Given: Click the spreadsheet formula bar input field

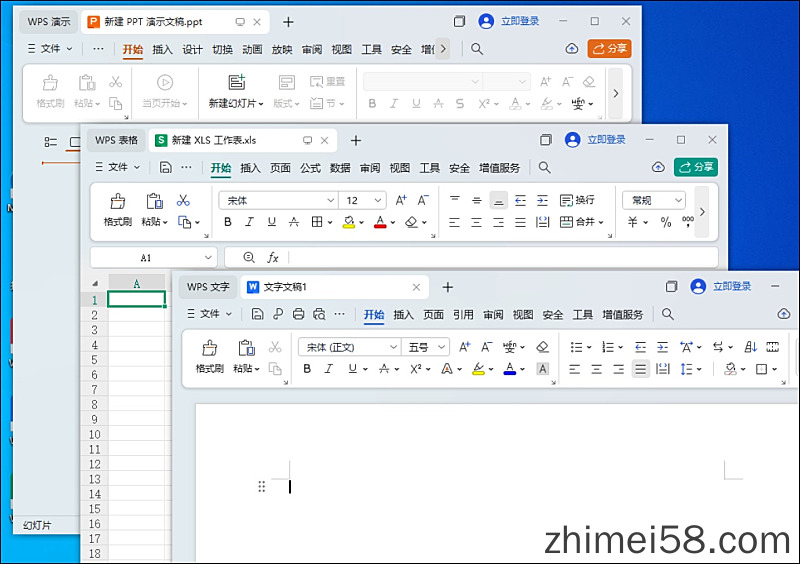Looking at the screenshot, I should [500, 258].
